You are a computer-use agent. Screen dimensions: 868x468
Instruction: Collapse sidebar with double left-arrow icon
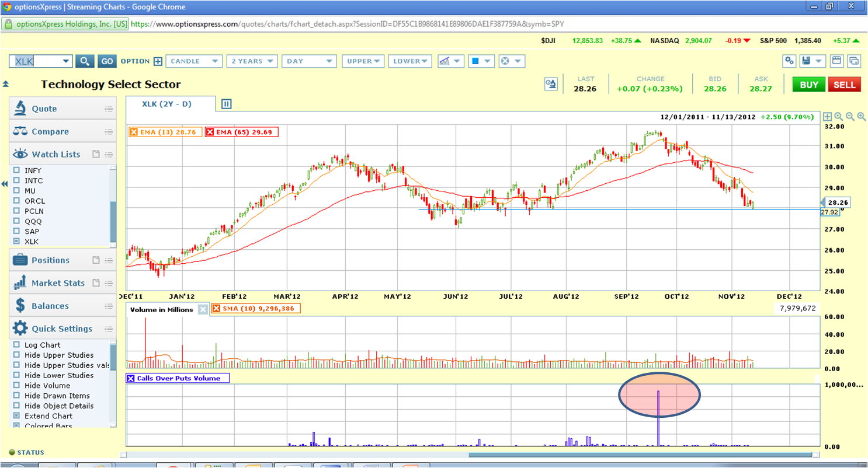pos(5,184)
